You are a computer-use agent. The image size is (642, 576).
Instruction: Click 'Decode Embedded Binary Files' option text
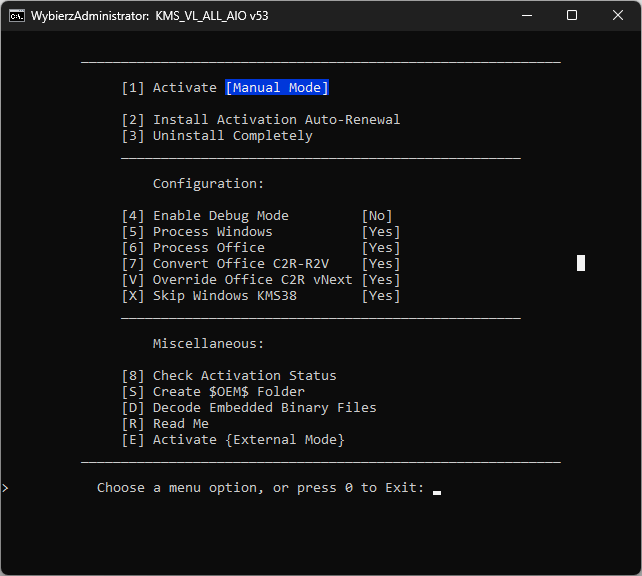(264, 408)
